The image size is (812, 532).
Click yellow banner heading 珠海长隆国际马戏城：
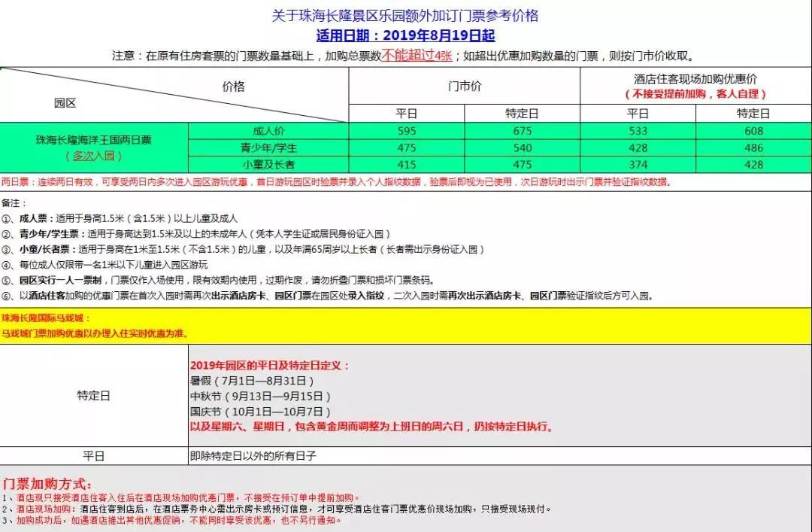(46, 318)
